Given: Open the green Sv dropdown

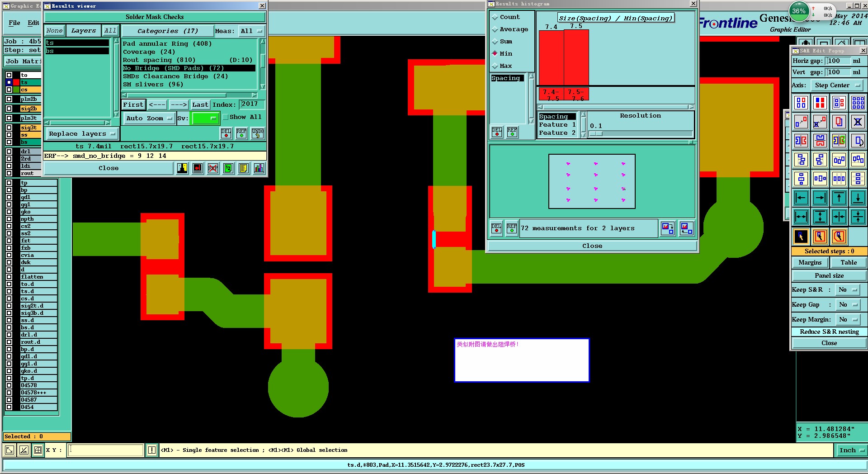Looking at the screenshot, I should coord(205,118).
